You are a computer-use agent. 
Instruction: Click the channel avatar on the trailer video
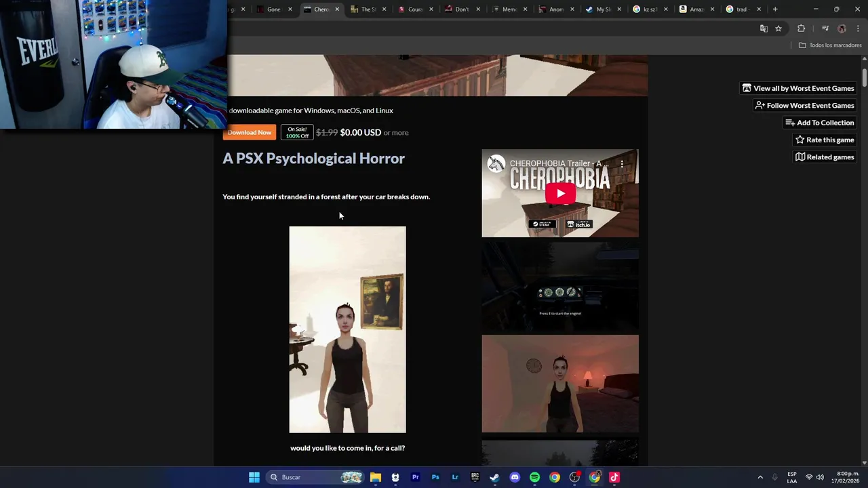496,164
